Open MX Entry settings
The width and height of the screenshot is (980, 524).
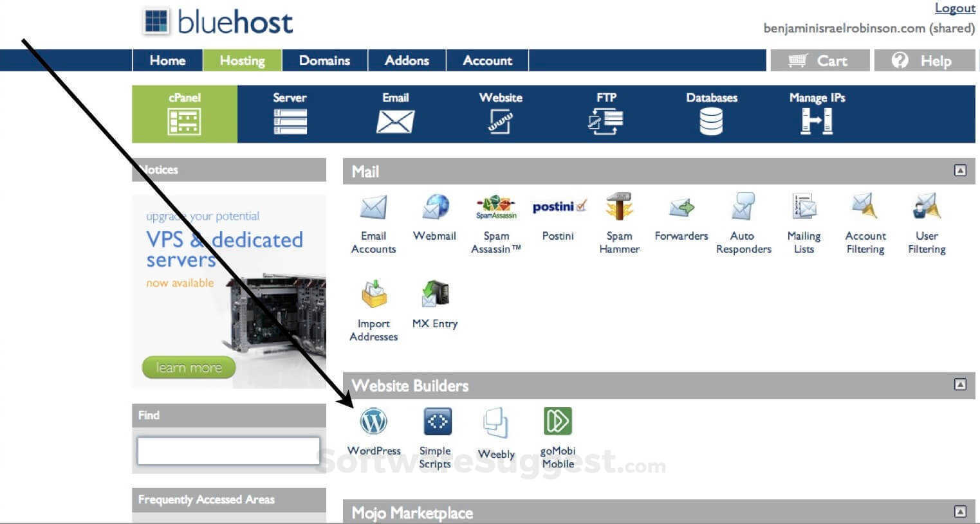pos(435,305)
